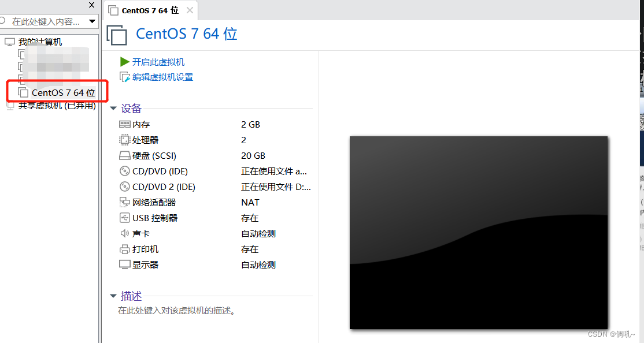Open 编辑虚拟机设置 settings link

click(x=162, y=77)
